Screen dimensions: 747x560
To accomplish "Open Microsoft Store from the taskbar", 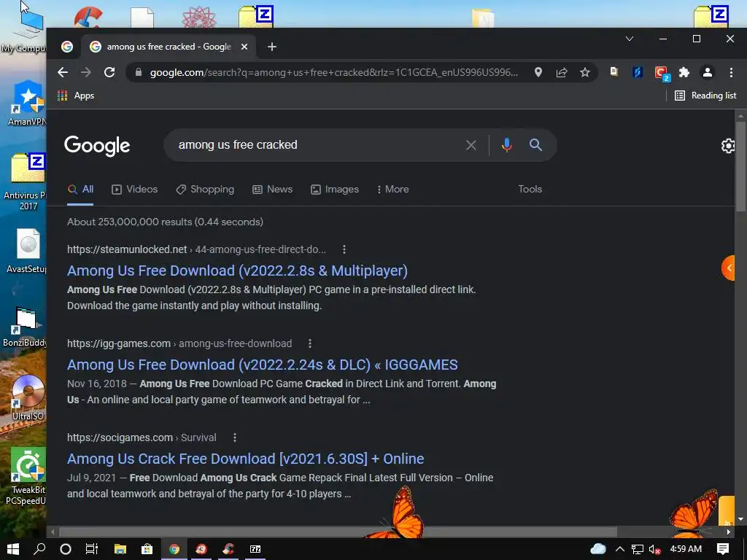I will click(x=147, y=549).
